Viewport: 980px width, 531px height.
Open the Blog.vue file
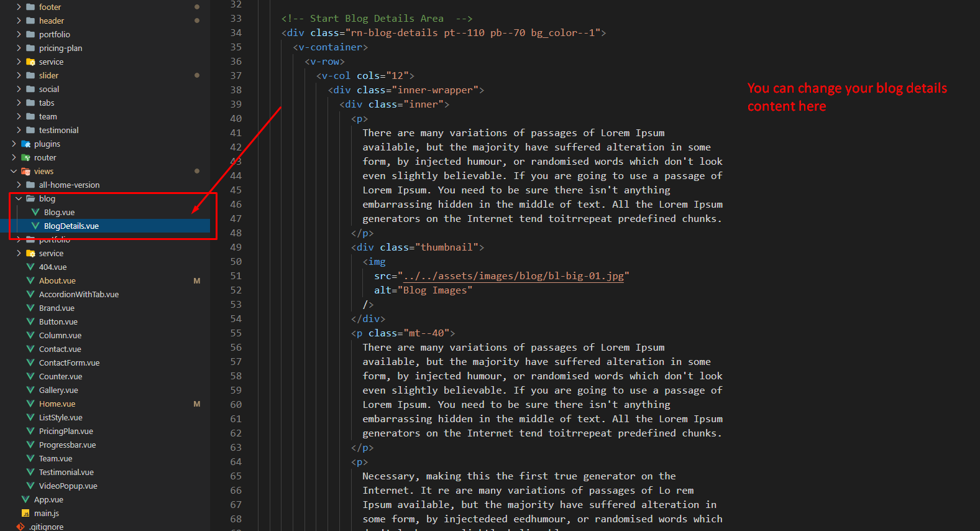pyautogui.click(x=59, y=213)
